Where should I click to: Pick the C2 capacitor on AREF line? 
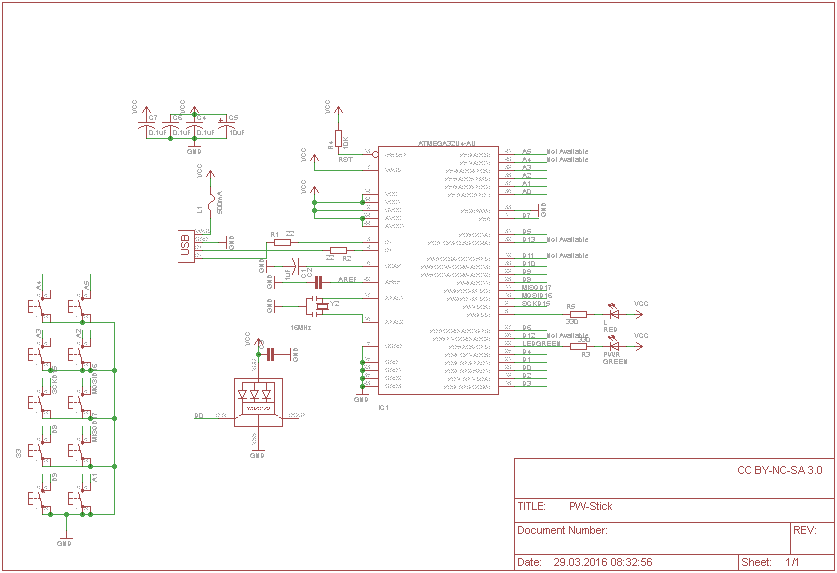point(318,282)
